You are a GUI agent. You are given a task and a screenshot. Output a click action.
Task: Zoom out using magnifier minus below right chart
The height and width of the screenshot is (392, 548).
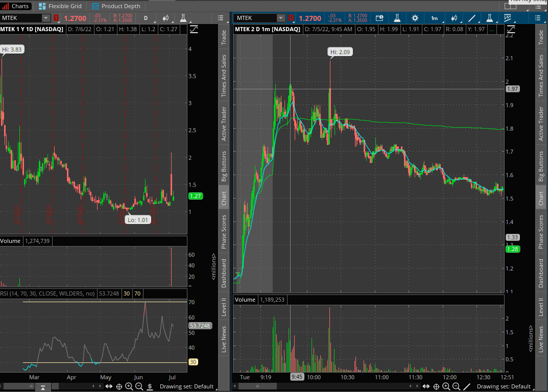456,386
